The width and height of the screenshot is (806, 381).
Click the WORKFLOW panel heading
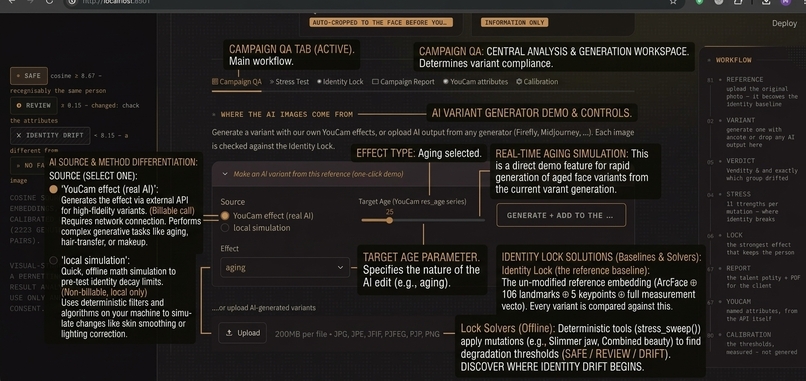[734, 60]
